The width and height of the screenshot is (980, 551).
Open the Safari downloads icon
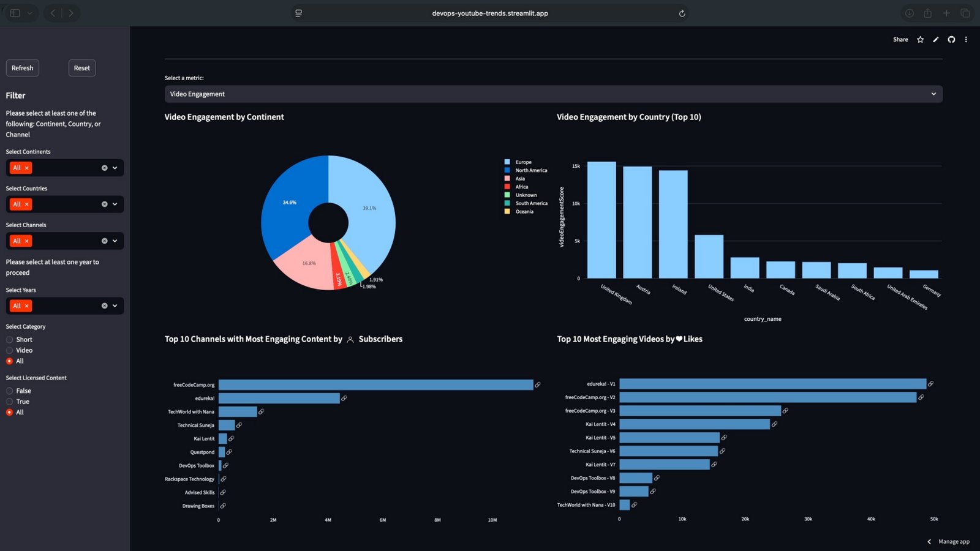pyautogui.click(x=910, y=13)
